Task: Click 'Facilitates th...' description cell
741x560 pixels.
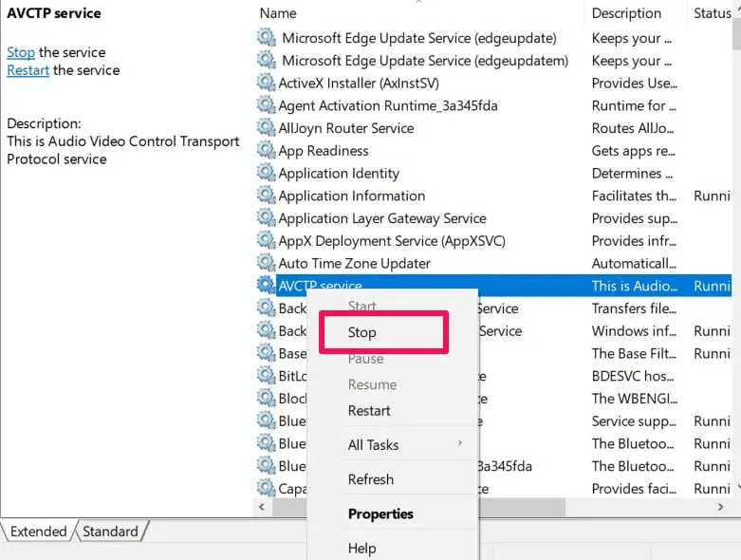Action: coord(634,196)
